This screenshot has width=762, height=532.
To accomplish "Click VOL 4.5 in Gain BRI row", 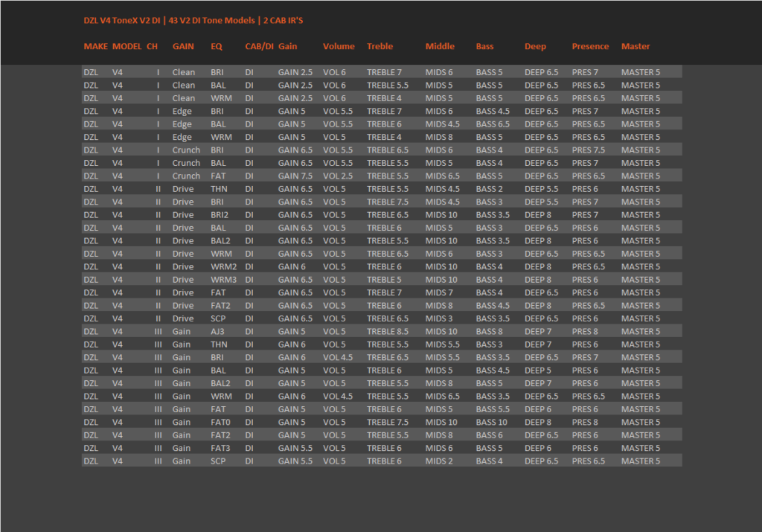I will (338, 357).
